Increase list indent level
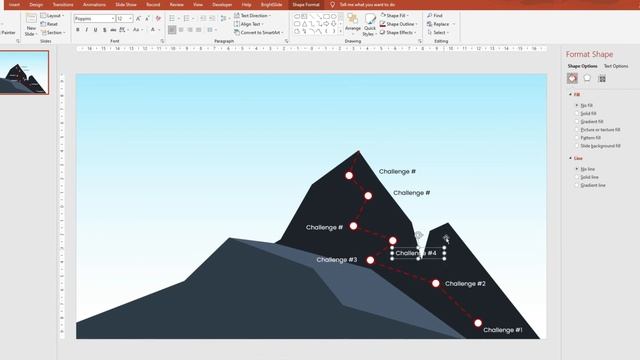The image size is (640, 360). coord(212,19)
